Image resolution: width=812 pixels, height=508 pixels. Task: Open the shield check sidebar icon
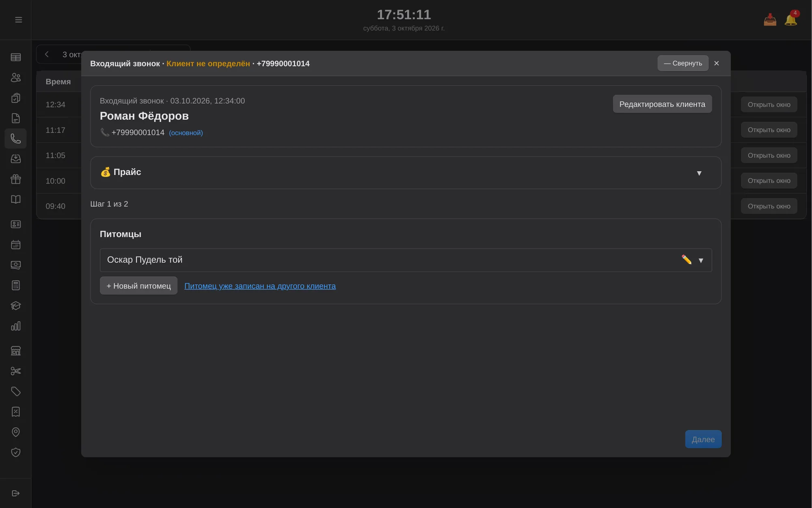(15, 452)
